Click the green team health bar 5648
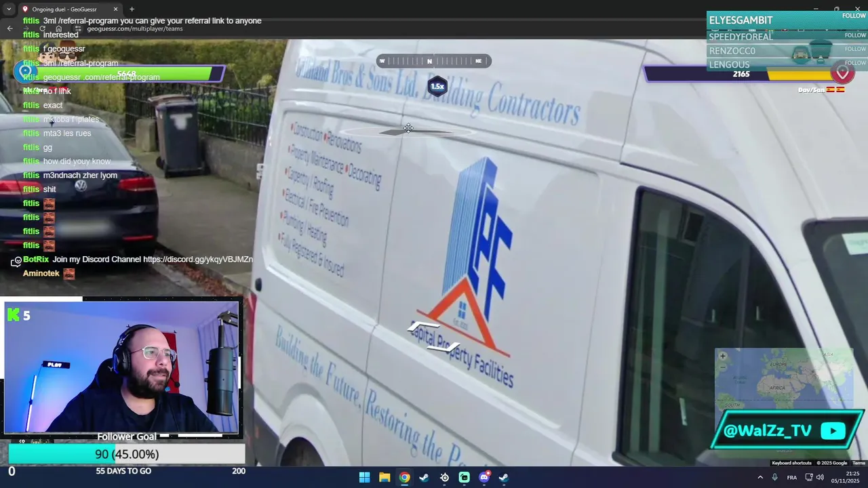868x488 pixels. [127, 74]
